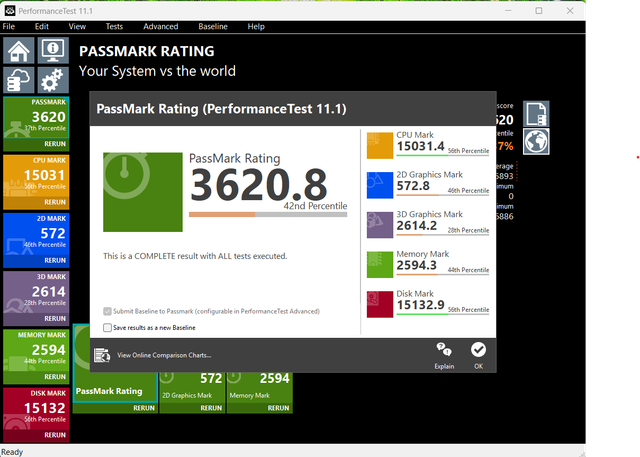640x457 pixels.
Task: Open the Tests menu
Action: point(114,26)
